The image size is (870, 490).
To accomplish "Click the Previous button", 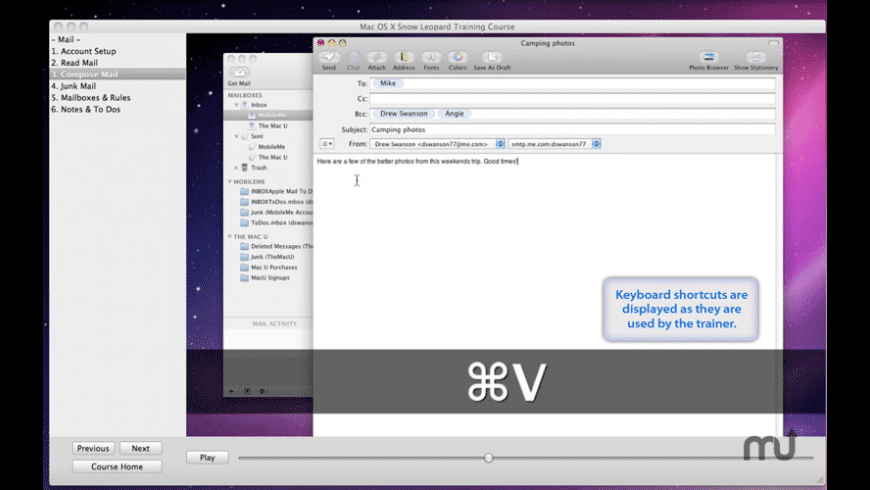I will 93,448.
